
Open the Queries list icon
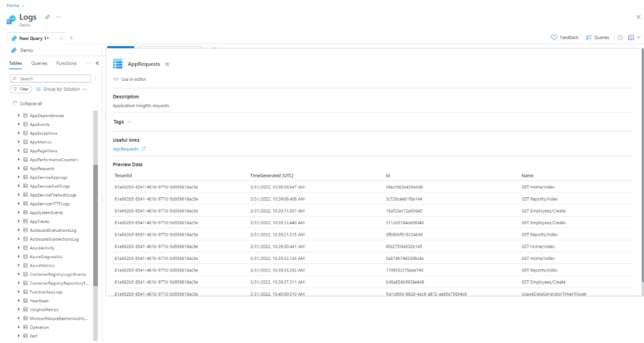[x=588, y=37]
